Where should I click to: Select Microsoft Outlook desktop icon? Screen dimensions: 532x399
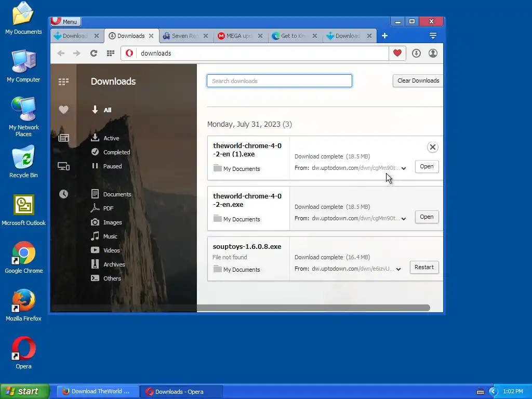click(x=23, y=210)
